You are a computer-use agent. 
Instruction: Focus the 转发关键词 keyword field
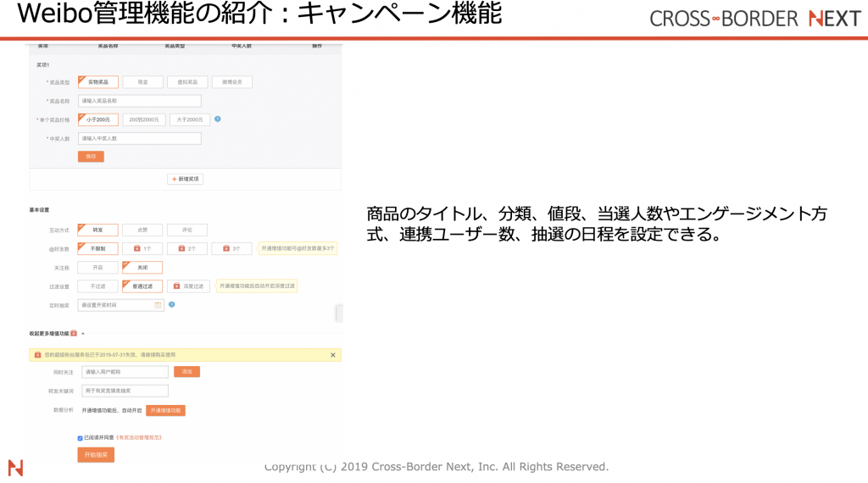[125, 391]
